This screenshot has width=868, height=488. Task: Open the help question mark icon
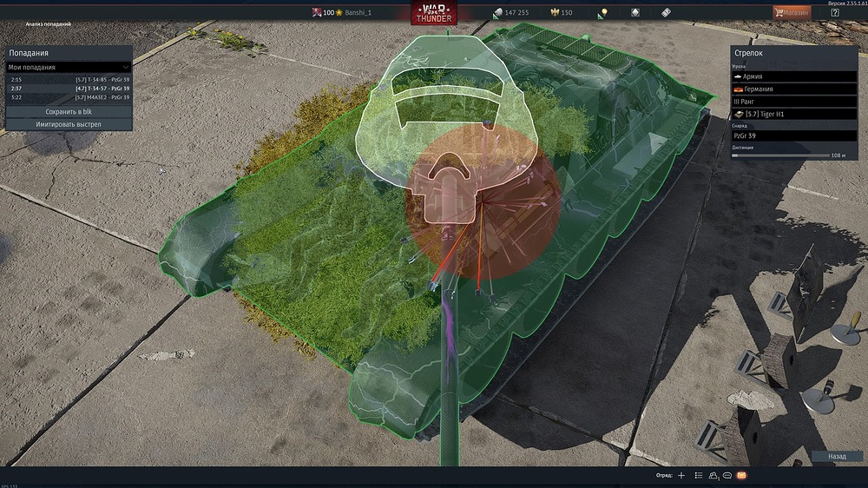[835, 13]
